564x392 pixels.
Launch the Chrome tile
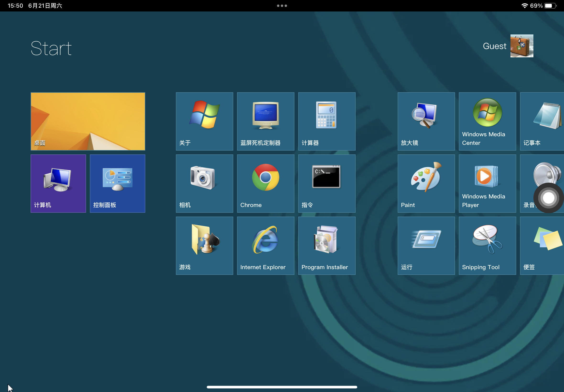(x=266, y=184)
